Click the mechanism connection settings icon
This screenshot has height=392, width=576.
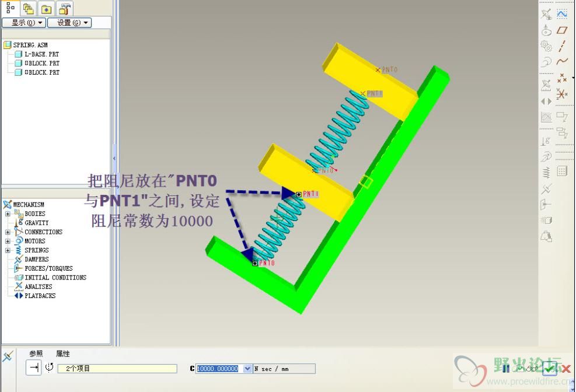pyautogui.click(x=546, y=14)
